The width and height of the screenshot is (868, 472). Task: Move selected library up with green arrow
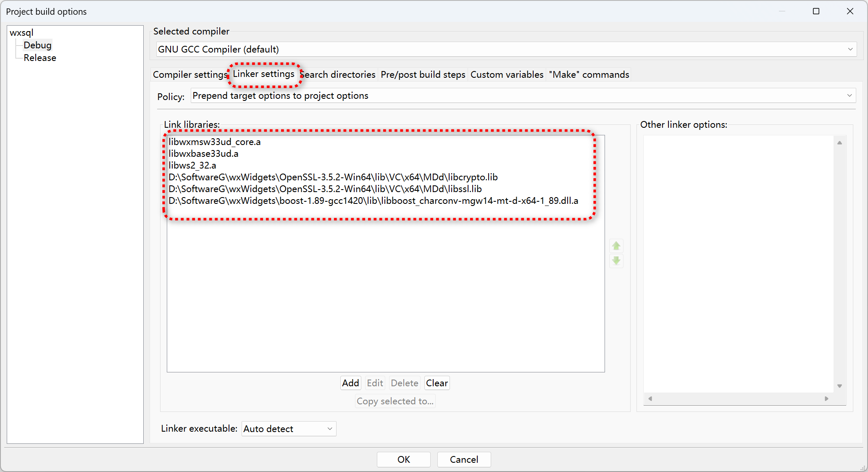point(616,246)
